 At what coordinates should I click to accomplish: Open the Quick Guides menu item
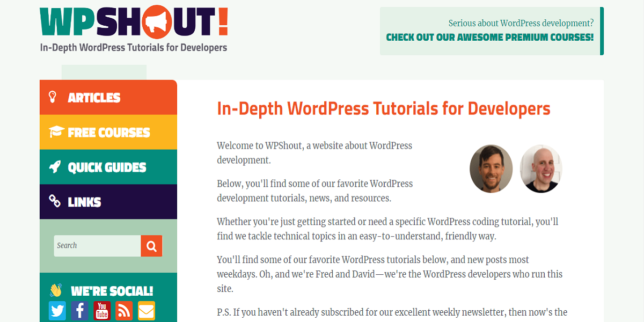point(108,167)
